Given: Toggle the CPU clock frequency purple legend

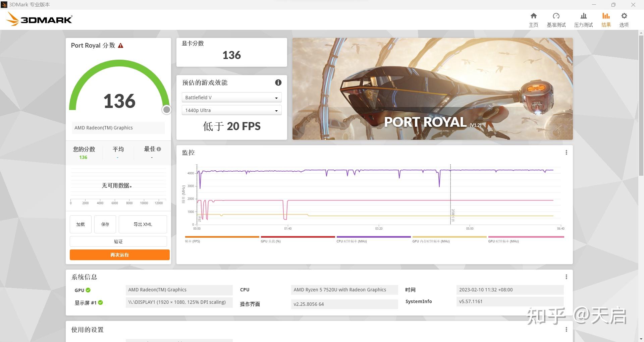Looking at the screenshot, I should click(374, 237).
